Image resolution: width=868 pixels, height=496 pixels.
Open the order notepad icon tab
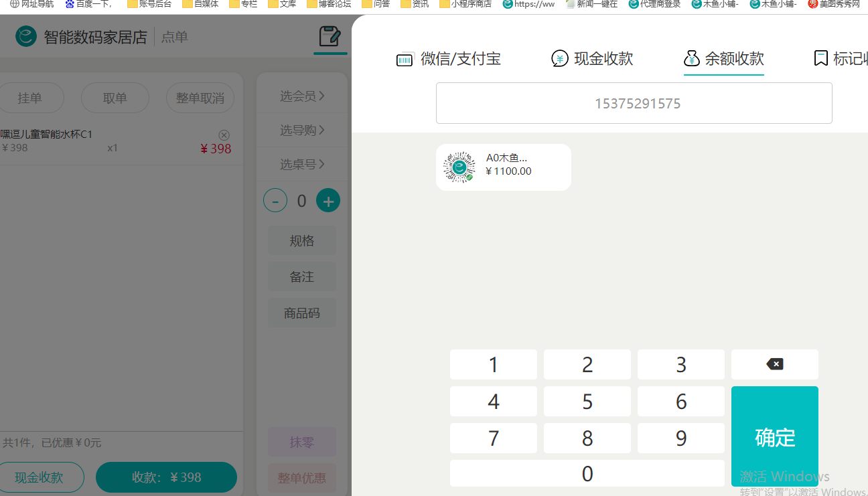coord(330,36)
